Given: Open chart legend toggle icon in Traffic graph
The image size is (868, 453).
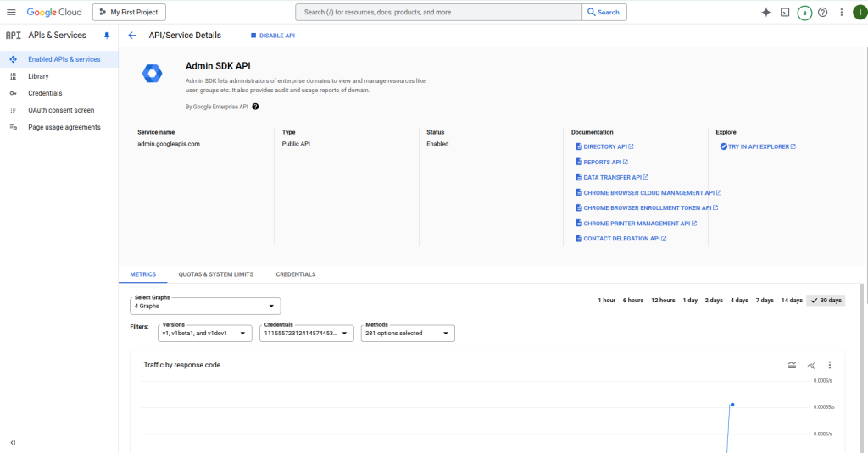Looking at the screenshot, I should click(792, 365).
